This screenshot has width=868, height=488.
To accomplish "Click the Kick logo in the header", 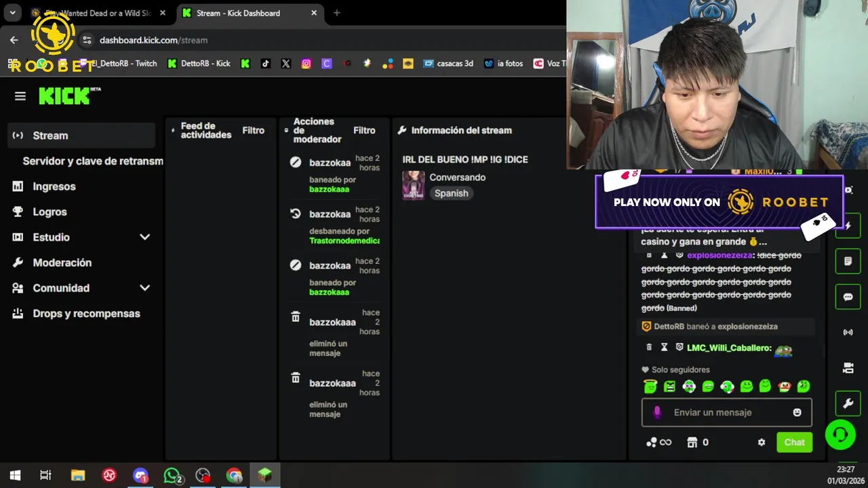I will 70,96.
